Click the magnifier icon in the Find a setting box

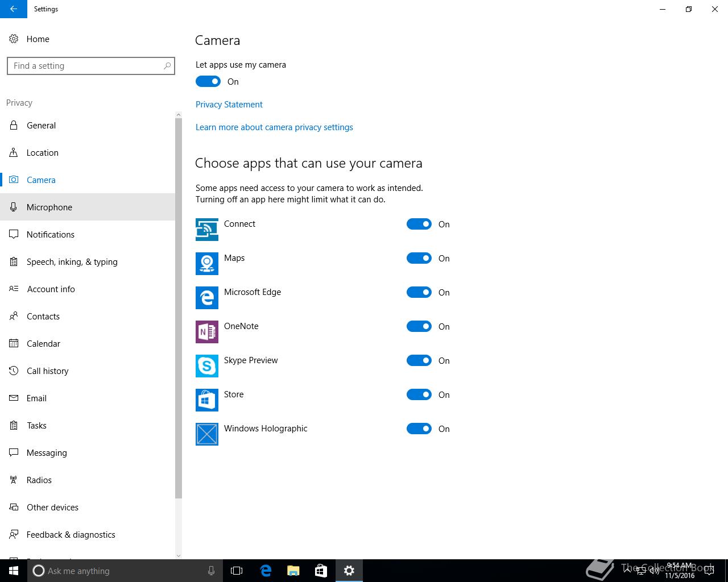tap(167, 66)
